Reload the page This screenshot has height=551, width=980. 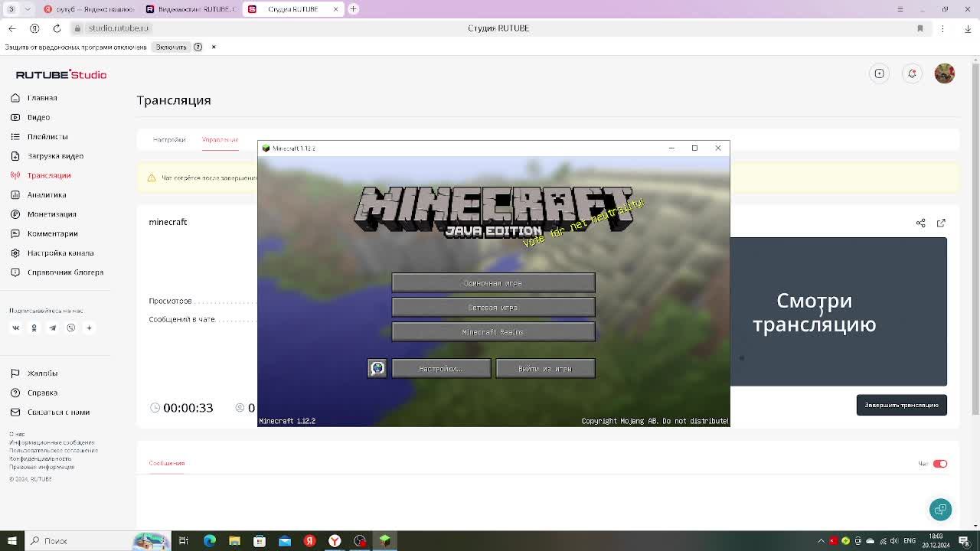pyautogui.click(x=57, y=28)
